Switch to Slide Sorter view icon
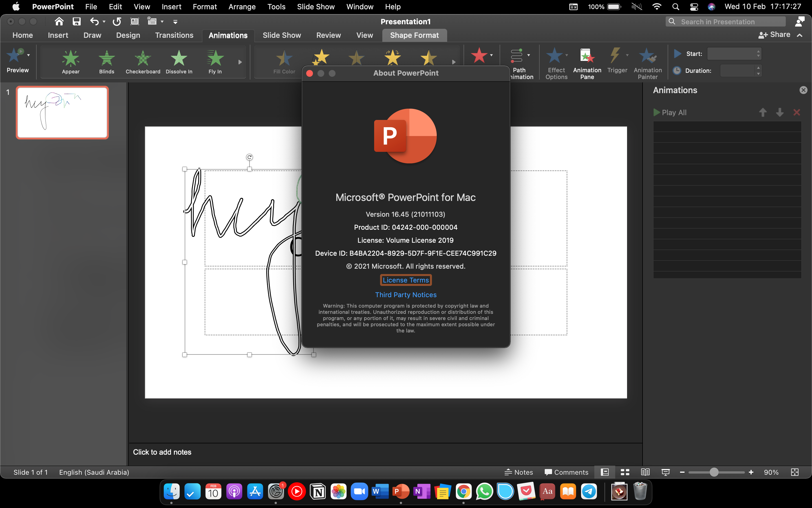Screen dimensions: 812x508 pos(625,472)
